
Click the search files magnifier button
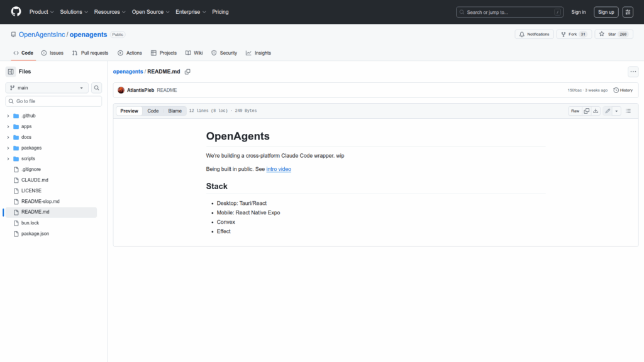[x=97, y=88]
